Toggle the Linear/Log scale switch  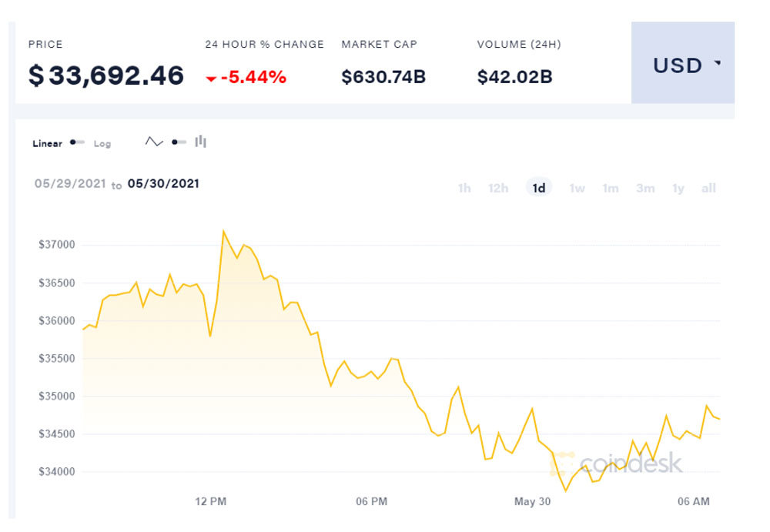pyautogui.click(x=77, y=142)
